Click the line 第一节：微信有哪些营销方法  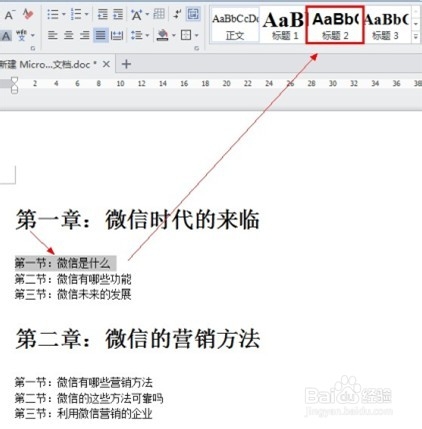click(83, 382)
